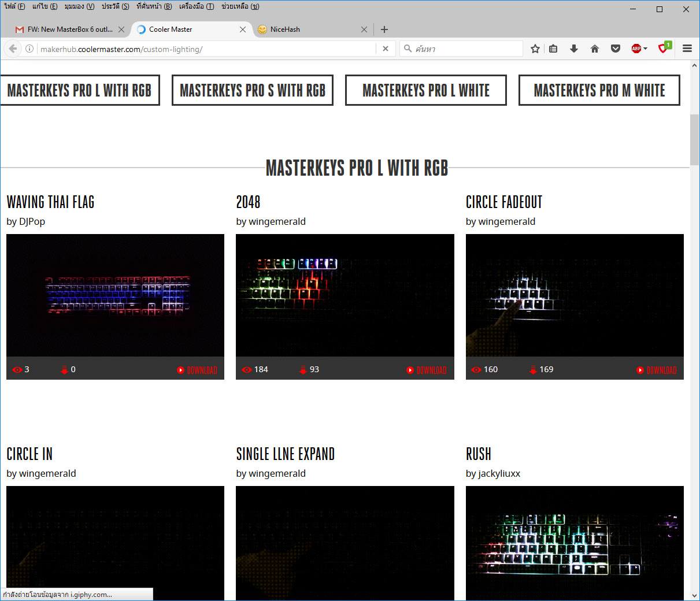Open the Rush profile title

pos(479,454)
